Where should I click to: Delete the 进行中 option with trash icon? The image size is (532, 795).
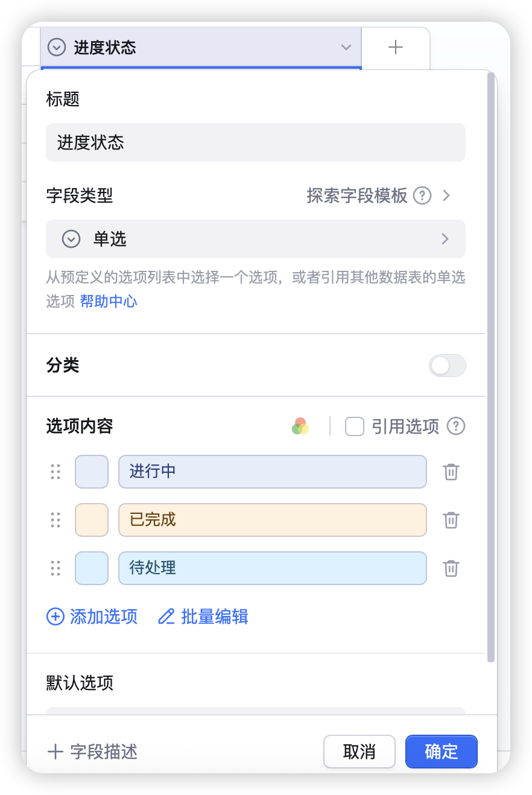coord(451,472)
